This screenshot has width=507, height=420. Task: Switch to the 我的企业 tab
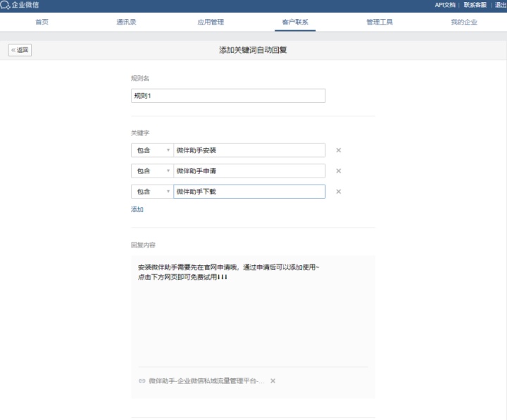tap(464, 22)
